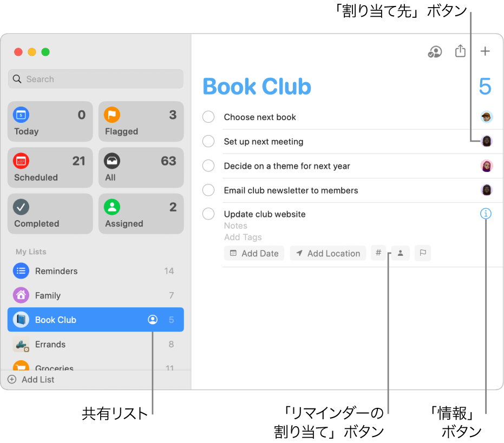Complete Email club newsletter to members

[x=208, y=190]
